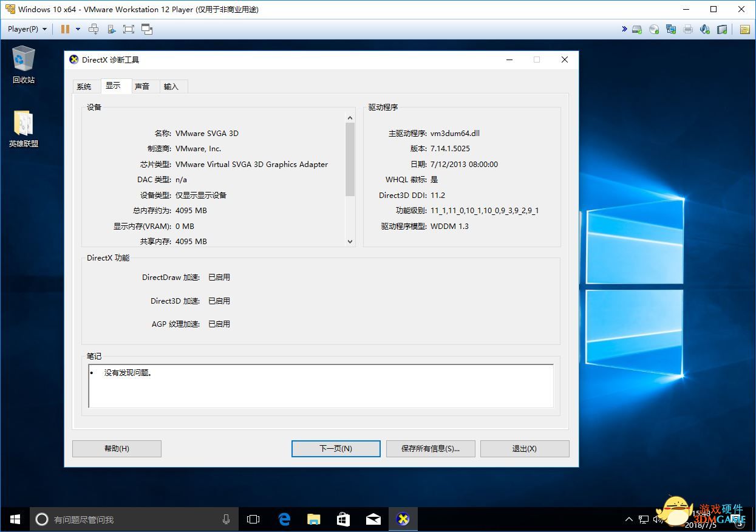Open the Player(P) menu
Image resolution: width=756 pixels, height=532 pixels.
pyautogui.click(x=27, y=29)
